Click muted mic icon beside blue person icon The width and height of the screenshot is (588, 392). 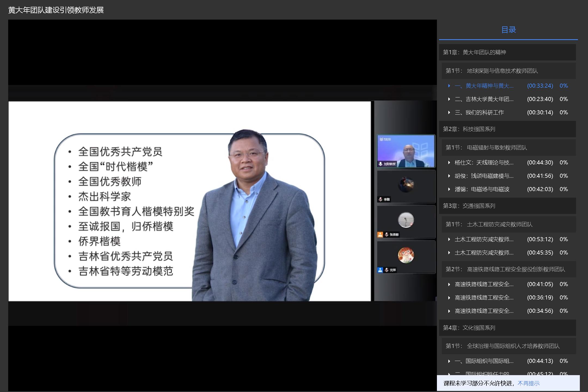point(387,270)
